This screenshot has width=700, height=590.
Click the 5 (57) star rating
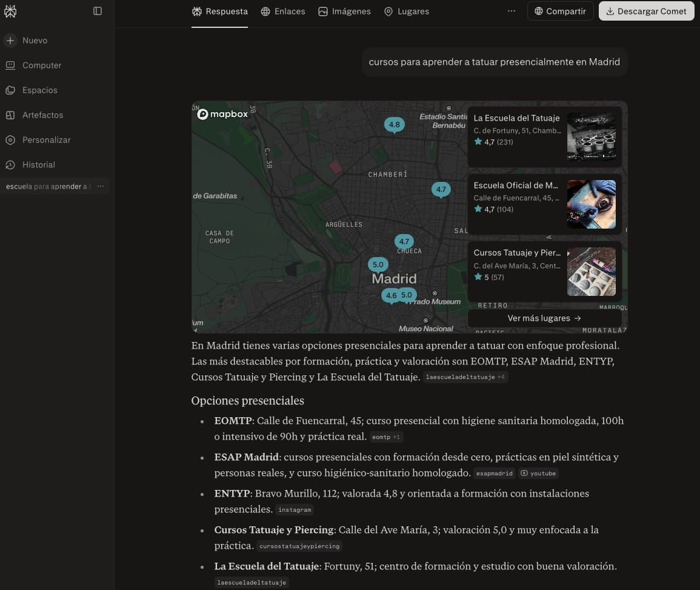tap(489, 277)
